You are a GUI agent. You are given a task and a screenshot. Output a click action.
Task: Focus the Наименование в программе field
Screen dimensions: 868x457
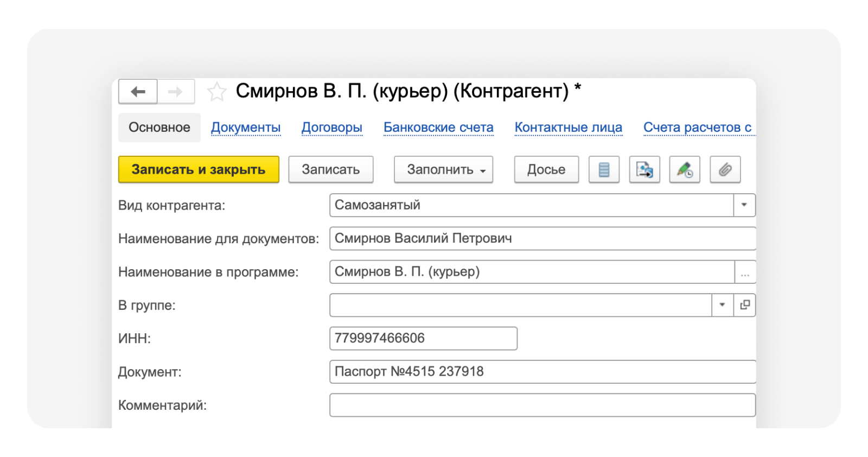click(532, 272)
